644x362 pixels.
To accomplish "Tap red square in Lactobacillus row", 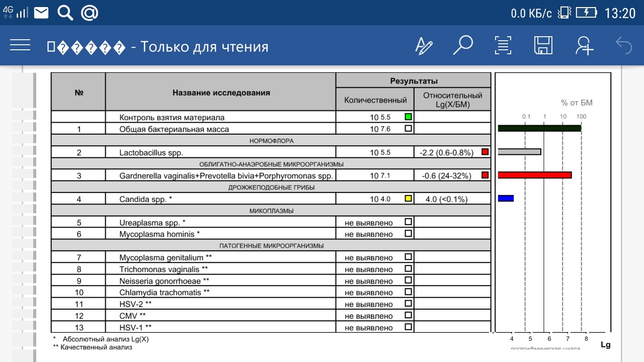I will tap(485, 152).
